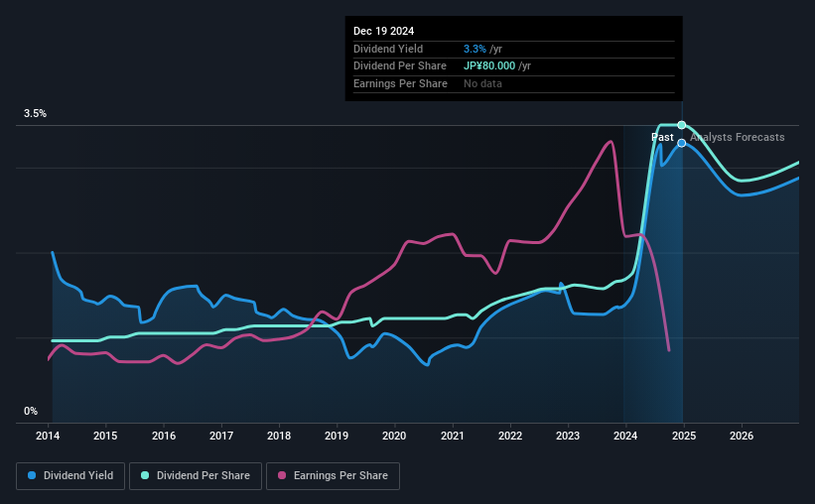815x504 pixels.
Task: Click the teal Dividend Per Share legend dot
Action: click(145, 475)
